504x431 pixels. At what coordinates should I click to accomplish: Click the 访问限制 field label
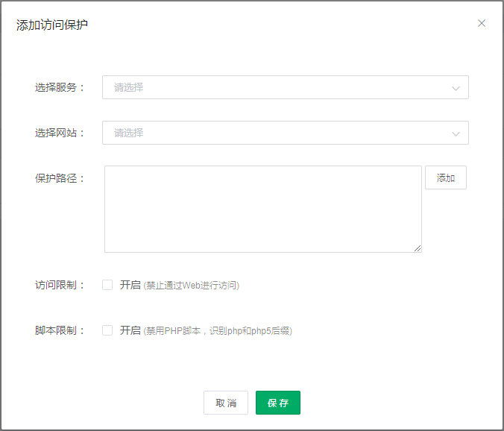pos(60,285)
